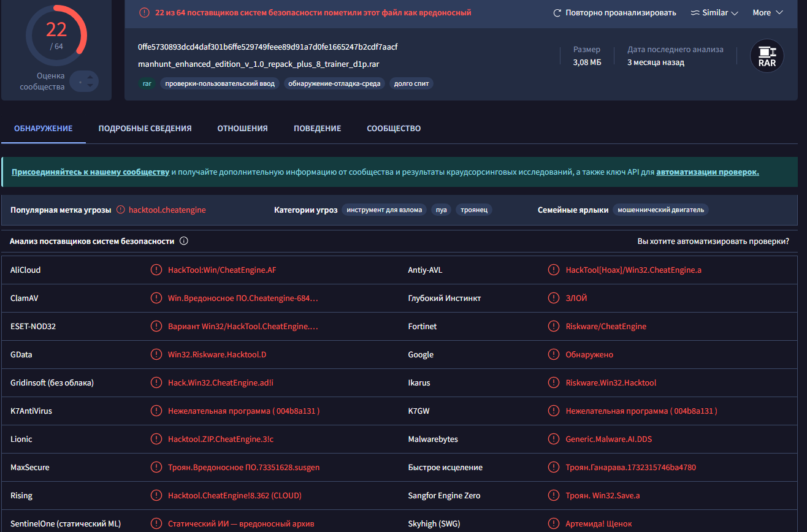Image resolution: width=807 pixels, height=532 pixels.
Task: Open the СООБЩЕСТВО tab
Action: pos(394,129)
